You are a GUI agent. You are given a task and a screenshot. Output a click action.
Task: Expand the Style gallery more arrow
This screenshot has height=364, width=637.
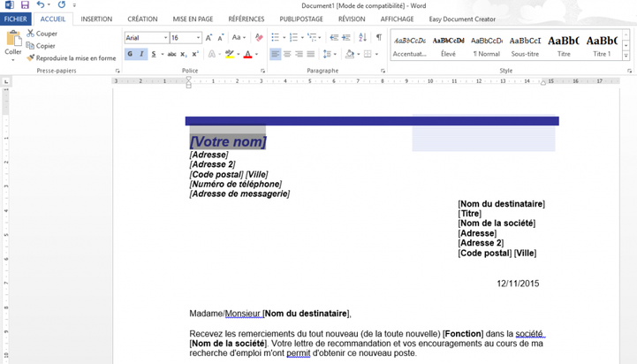point(626,57)
